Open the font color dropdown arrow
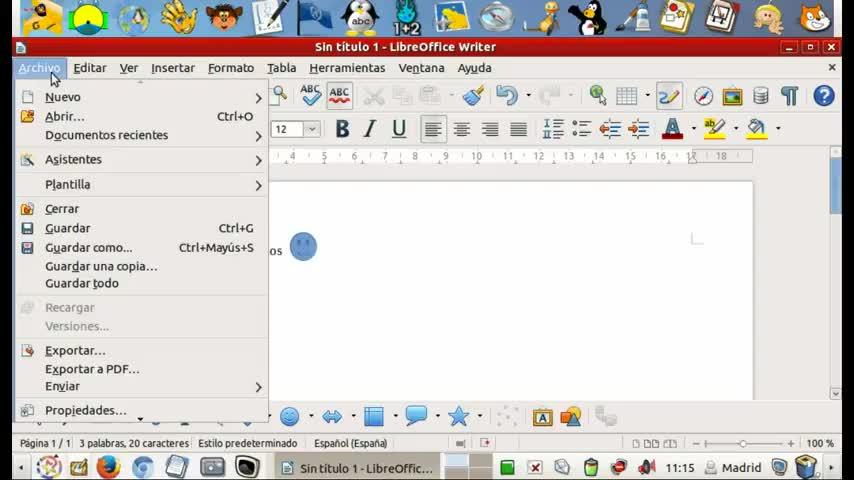This screenshot has width=854, height=480. coord(693,129)
